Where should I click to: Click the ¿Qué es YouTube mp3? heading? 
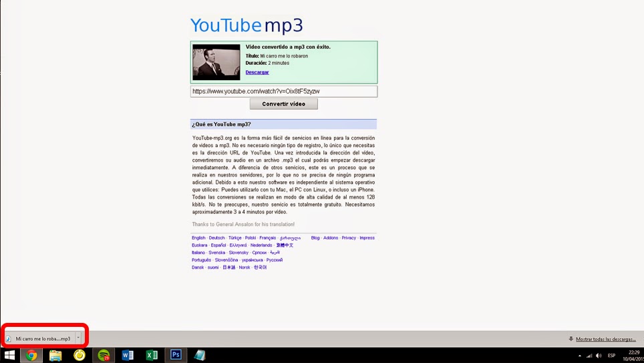tap(221, 124)
